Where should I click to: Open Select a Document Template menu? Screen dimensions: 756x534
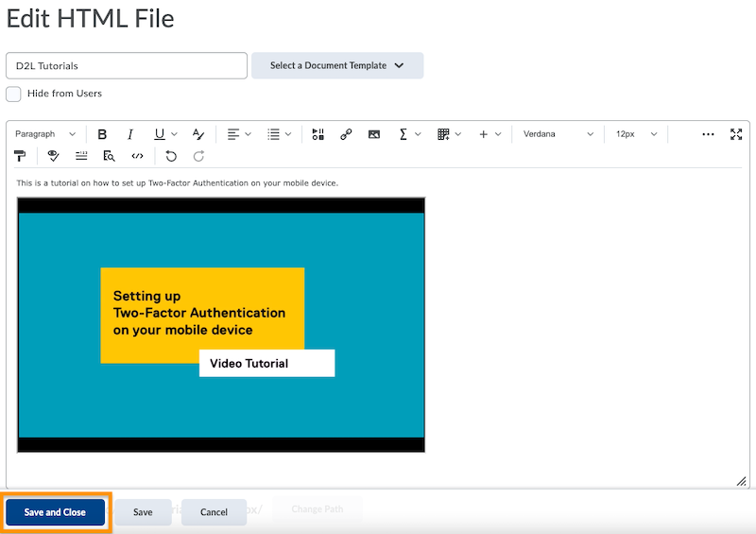point(336,65)
